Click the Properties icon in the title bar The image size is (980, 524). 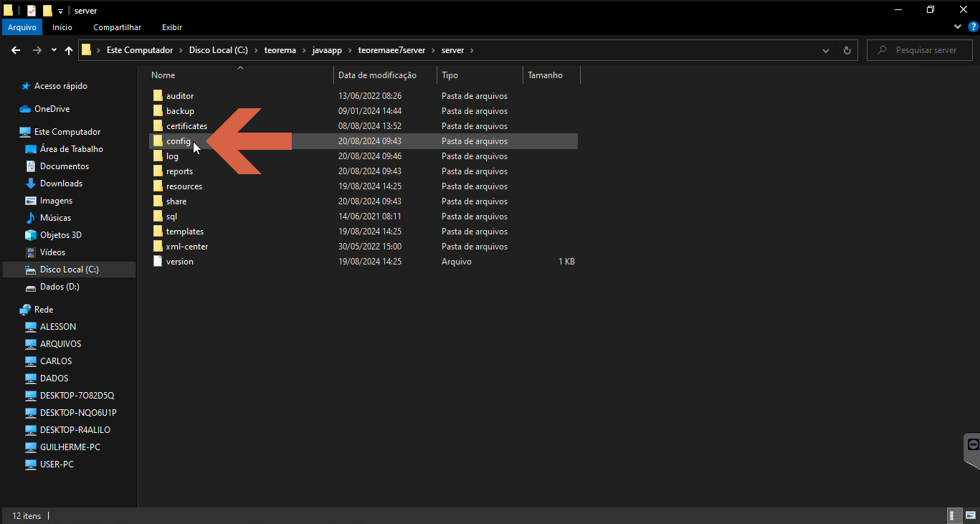coord(32,10)
